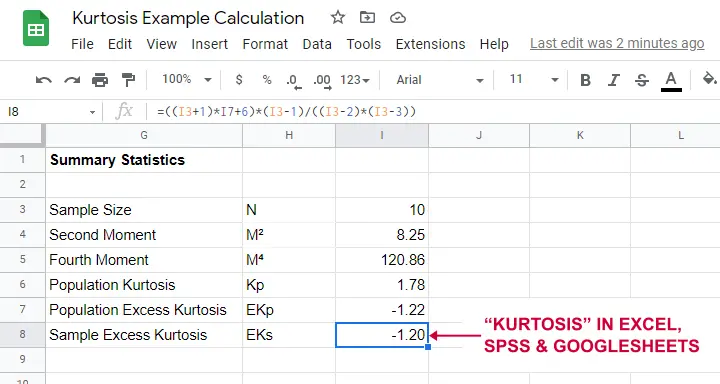Open the Arial font dropdown
720x384 pixels.
click(x=440, y=80)
